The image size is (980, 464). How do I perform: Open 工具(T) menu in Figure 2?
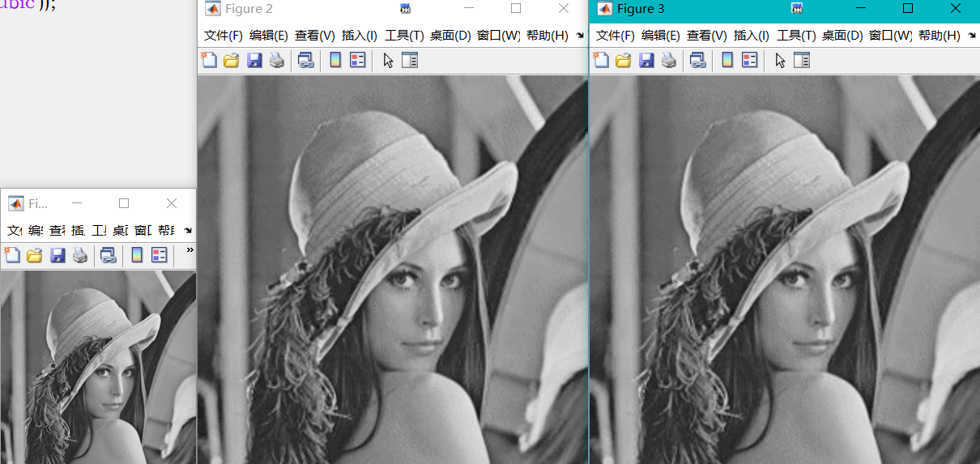click(404, 36)
